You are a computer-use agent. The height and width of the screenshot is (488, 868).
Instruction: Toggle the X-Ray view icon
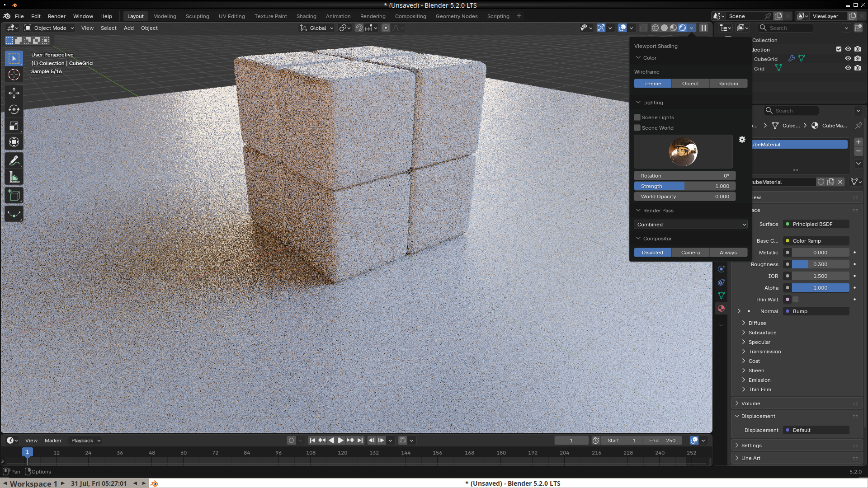[643, 28]
